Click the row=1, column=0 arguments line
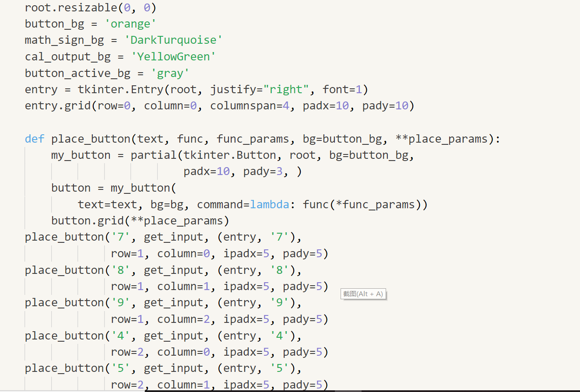The image size is (580, 392). pyautogui.click(x=219, y=254)
